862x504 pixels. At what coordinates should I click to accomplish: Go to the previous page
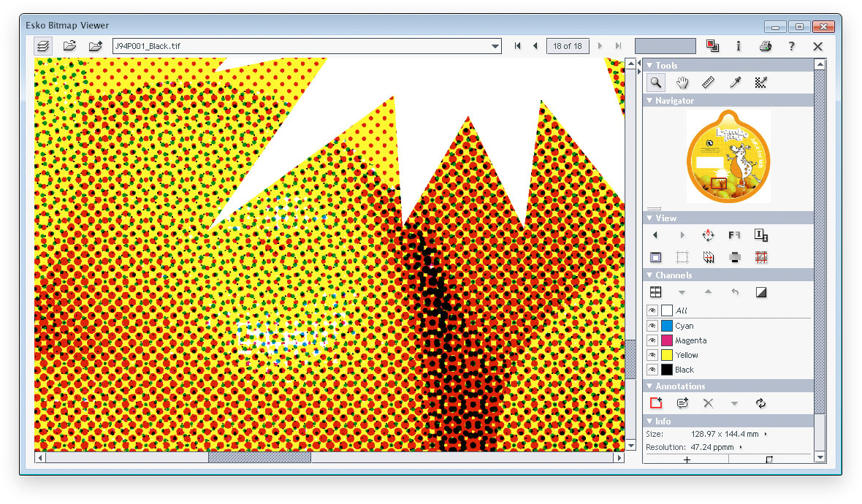(x=535, y=46)
